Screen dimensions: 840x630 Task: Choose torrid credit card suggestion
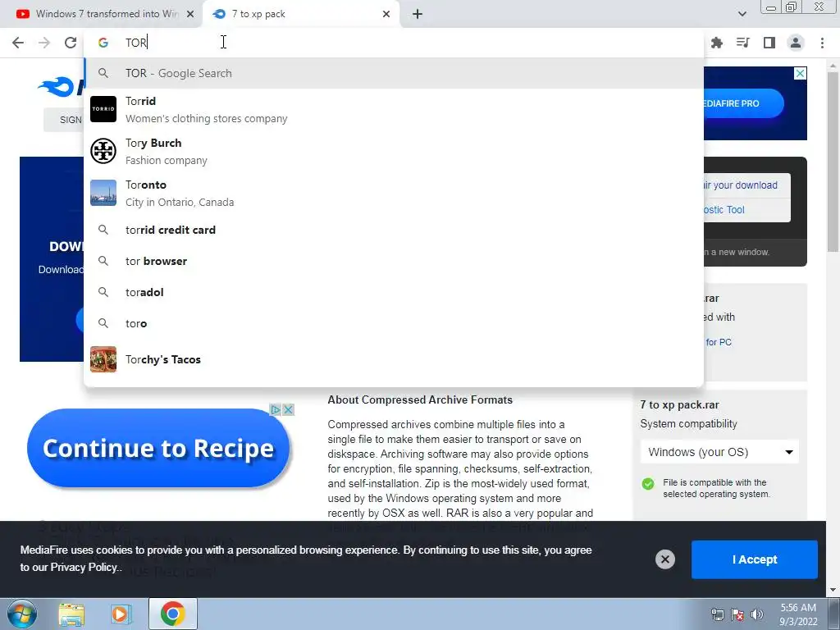tap(394, 230)
